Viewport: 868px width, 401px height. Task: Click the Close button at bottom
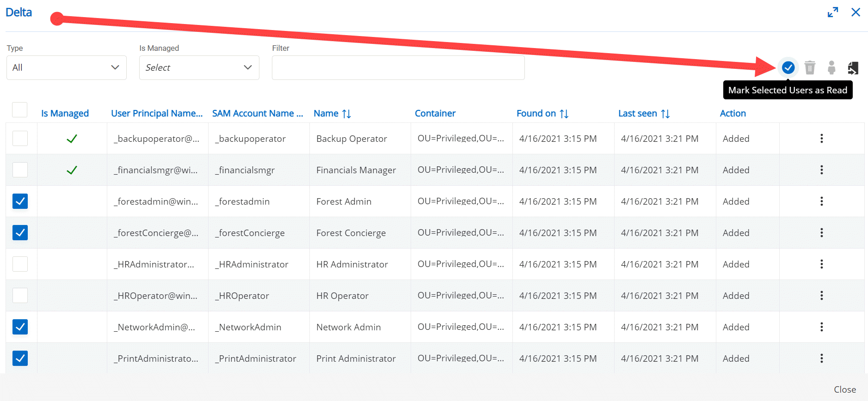tap(844, 389)
